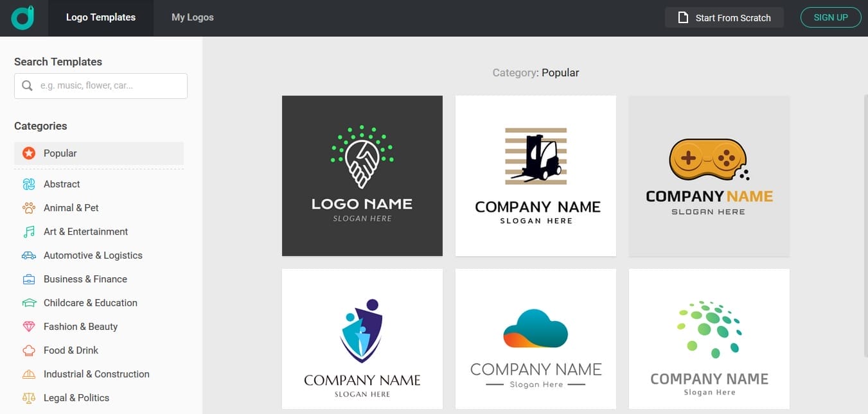Click the magnifier icon in the search box
The height and width of the screenshot is (414, 868).
tap(27, 85)
